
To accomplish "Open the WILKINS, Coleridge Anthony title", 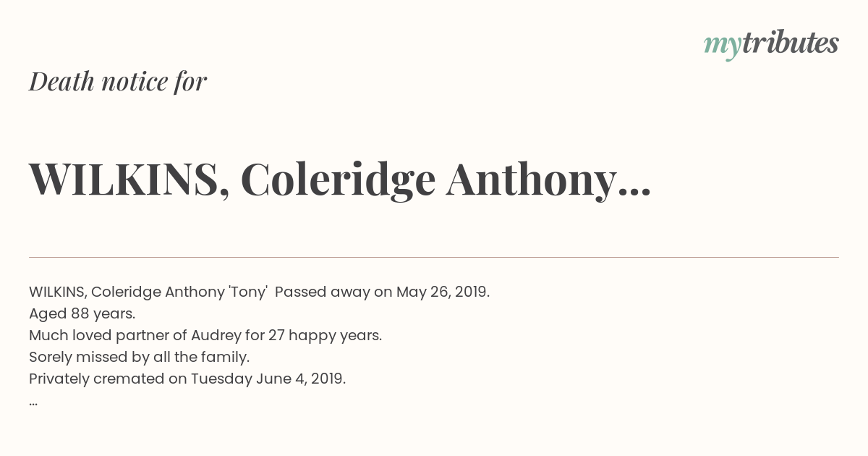I will tap(340, 180).
